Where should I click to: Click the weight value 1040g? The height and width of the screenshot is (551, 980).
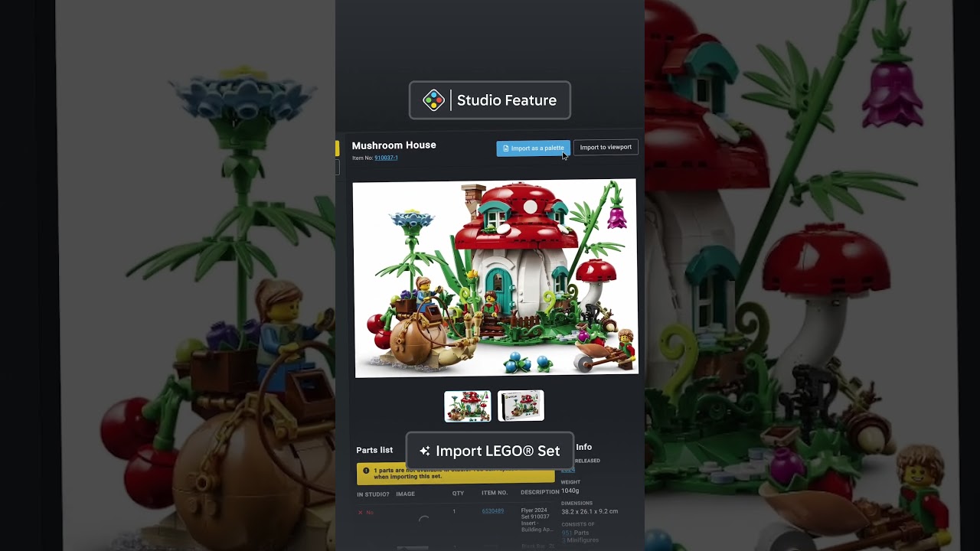(570, 491)
